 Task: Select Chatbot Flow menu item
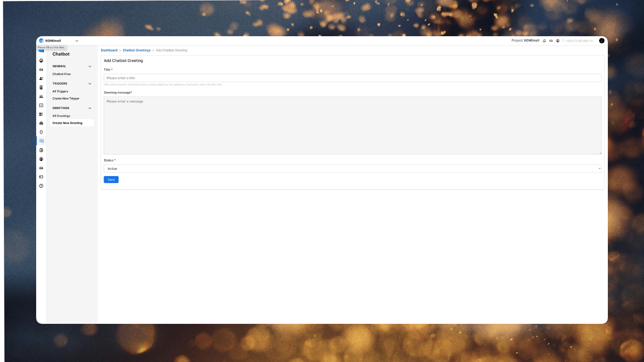point(62,74)
